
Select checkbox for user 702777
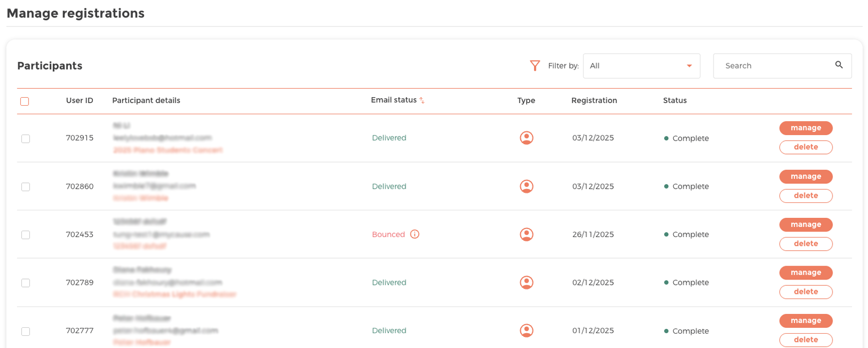25,332
